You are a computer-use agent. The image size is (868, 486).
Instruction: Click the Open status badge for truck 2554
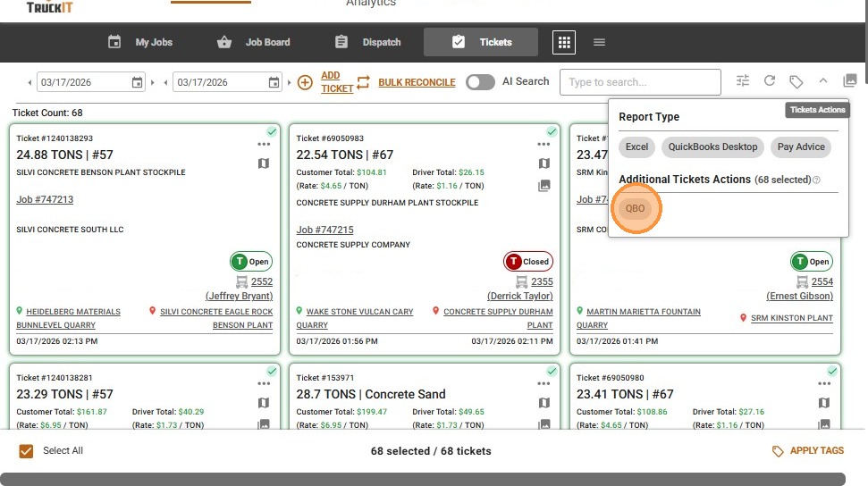tap(812, 261)
